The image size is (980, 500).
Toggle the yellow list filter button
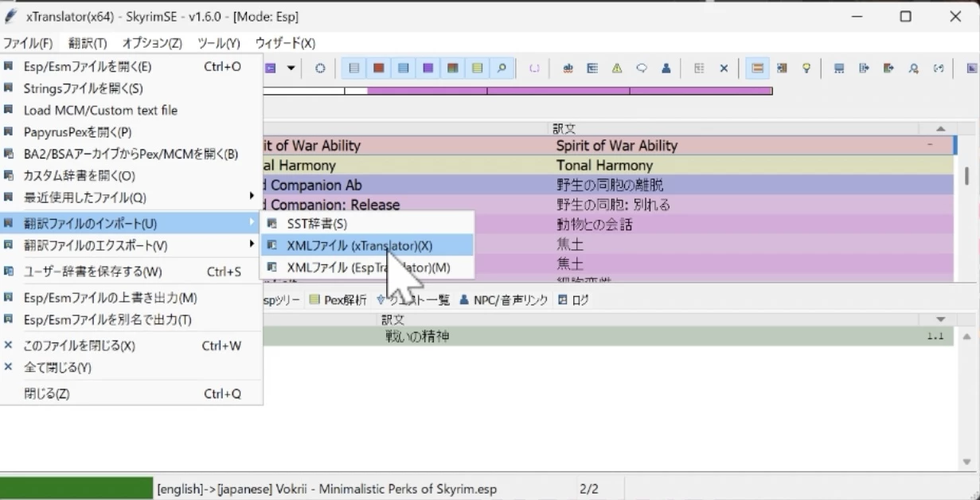[x=477, y=68]
